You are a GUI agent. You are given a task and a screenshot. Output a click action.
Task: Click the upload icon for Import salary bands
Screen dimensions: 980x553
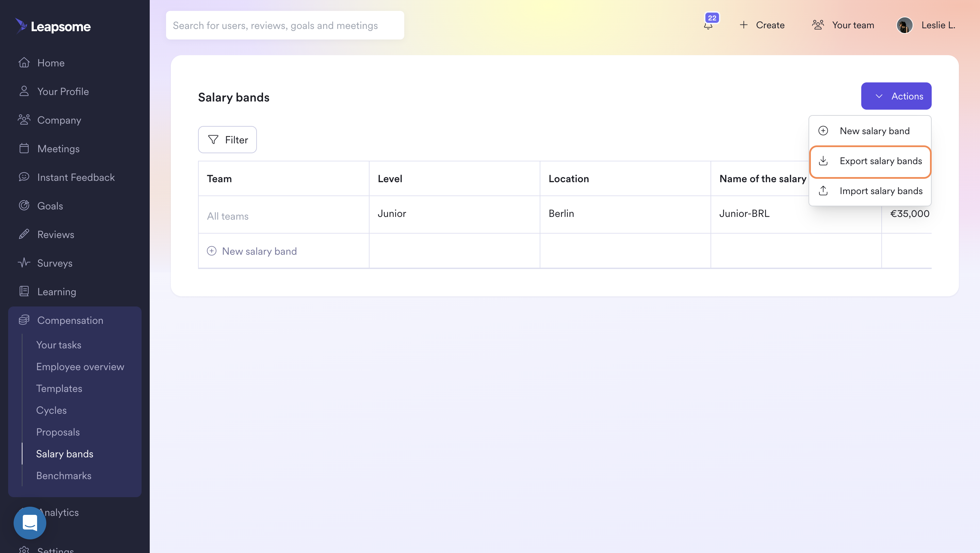click(823, 191)
